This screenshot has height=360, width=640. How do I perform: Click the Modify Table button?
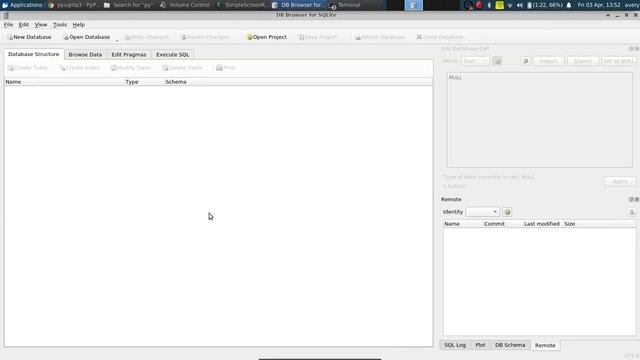coord(131,68)
